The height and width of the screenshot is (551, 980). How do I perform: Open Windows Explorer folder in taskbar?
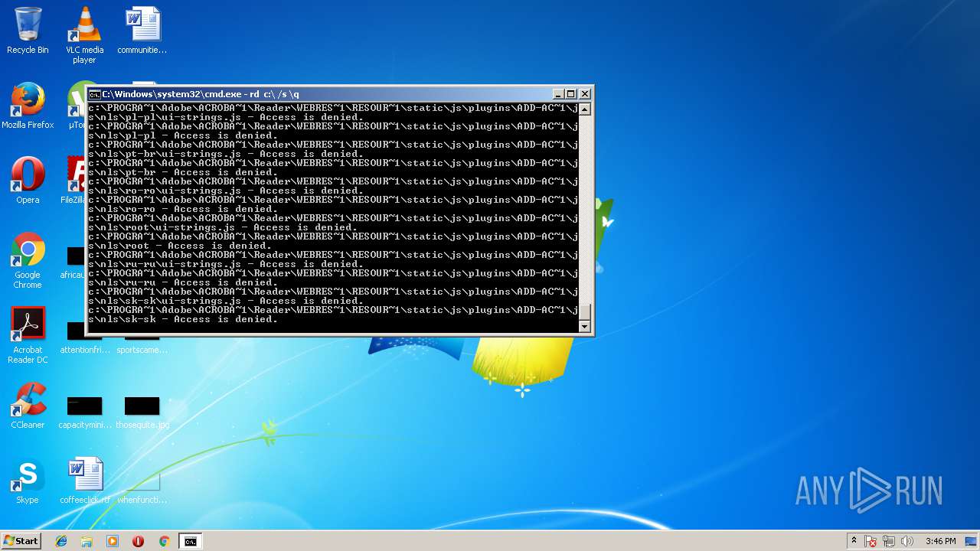click(x=87, y=541)
